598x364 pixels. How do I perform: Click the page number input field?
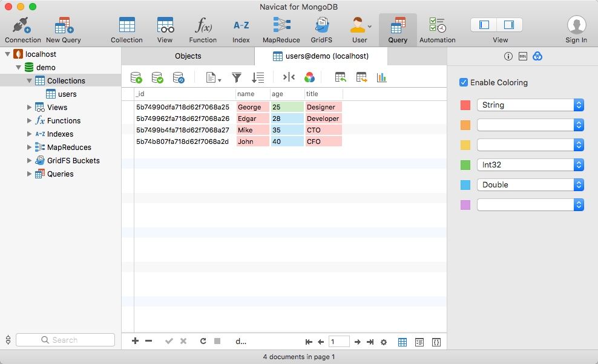tap(339, 342)
